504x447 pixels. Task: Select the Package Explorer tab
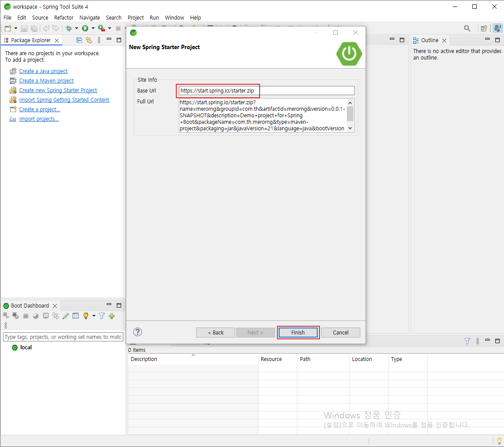[31, 40]
